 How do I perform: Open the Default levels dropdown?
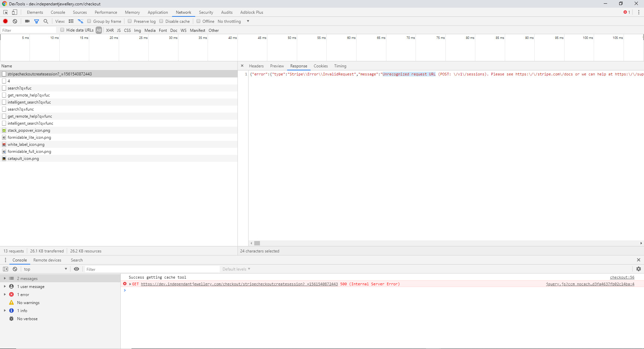(236, 269)
